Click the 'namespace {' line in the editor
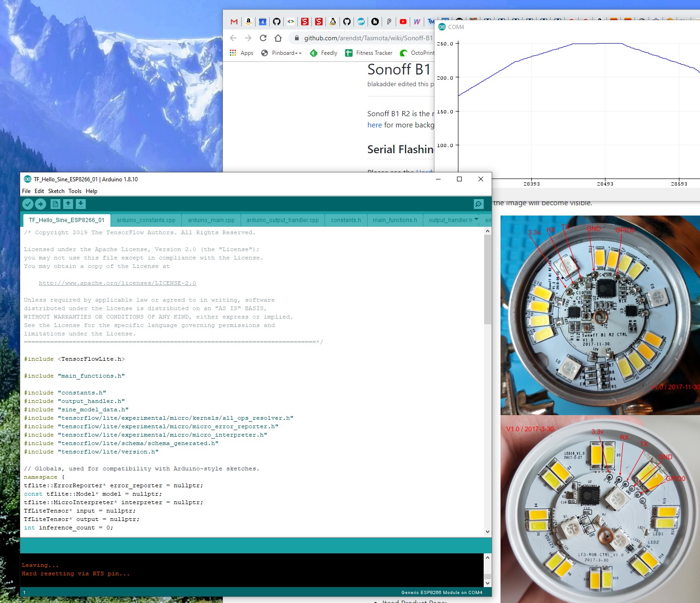The width and height of the screenshot is (700, 603). tap(44, 477)
